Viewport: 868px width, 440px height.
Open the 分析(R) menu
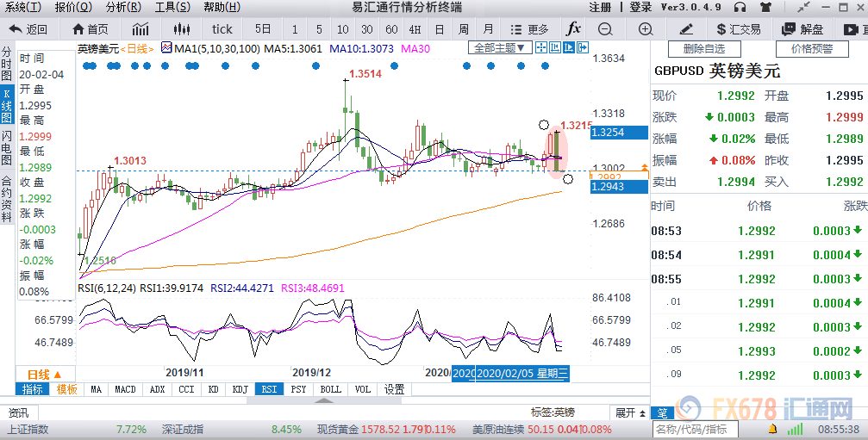(x=123, y=7)
